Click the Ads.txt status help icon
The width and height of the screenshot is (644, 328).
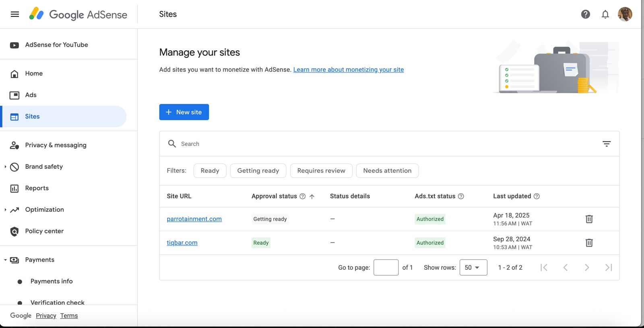click(461, 196)
